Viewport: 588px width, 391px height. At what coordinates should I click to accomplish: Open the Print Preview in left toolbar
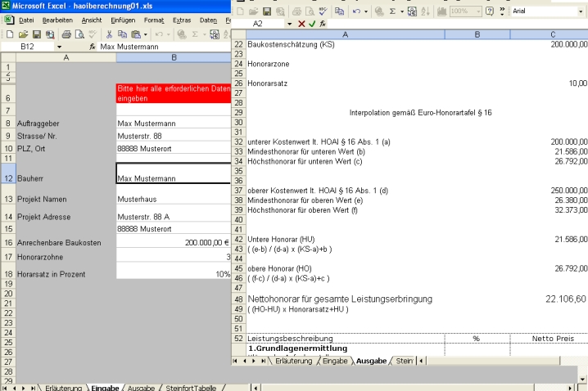79,34
